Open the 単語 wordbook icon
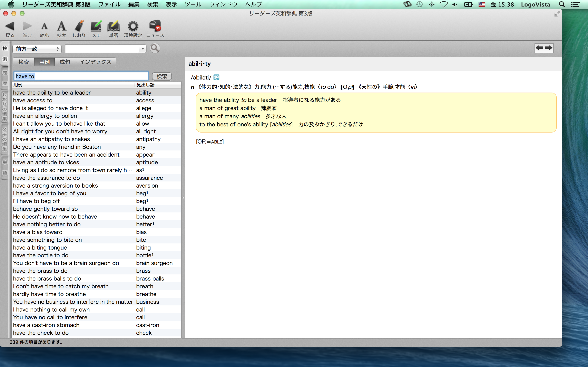This screenshot has height=367, width=588. click(x=113, y=26)
